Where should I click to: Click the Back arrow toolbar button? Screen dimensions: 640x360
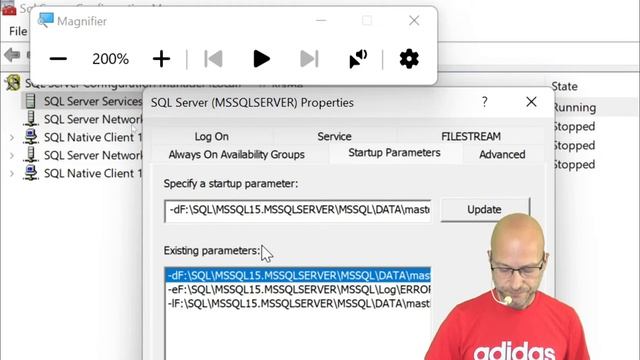click(12, 54)
